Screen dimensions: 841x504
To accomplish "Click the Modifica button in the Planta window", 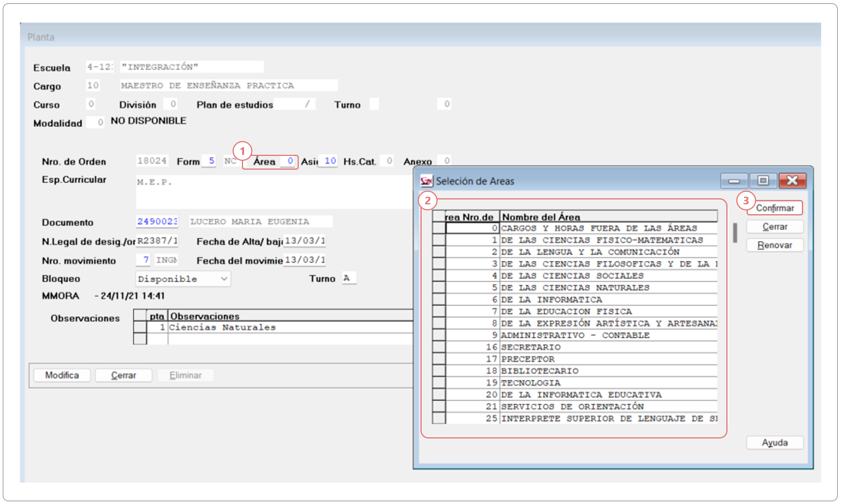I will (62, 375).
